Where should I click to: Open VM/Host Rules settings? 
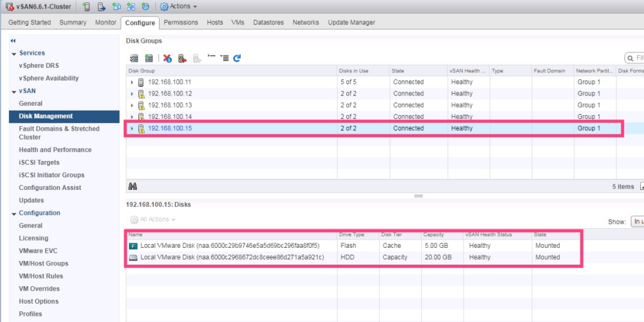(41, 276)
